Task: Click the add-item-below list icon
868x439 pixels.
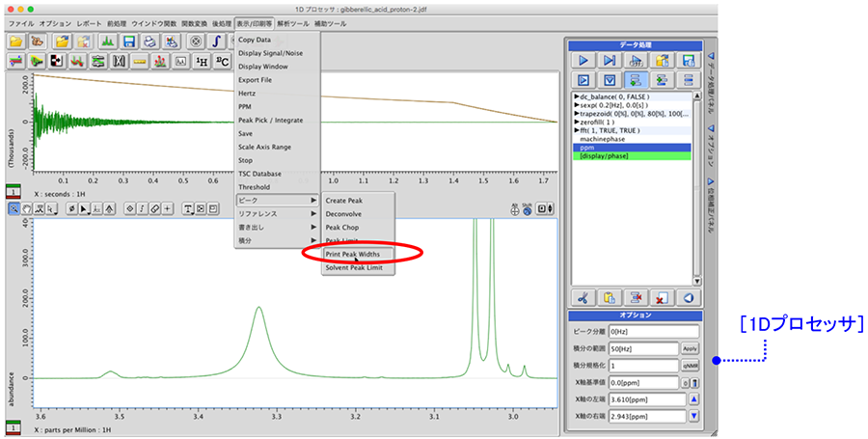Action: tap(636, 80)
